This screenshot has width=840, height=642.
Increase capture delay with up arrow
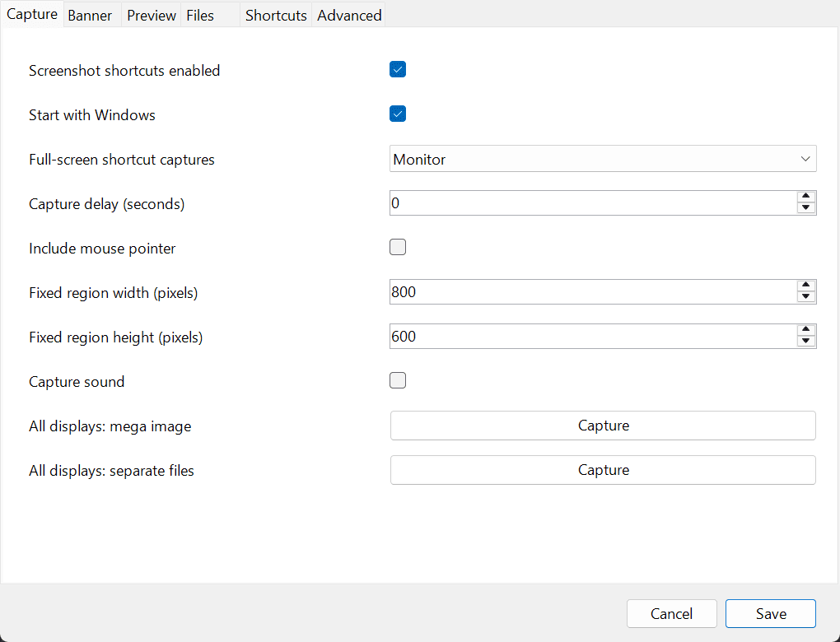click(x=805, y=197)
